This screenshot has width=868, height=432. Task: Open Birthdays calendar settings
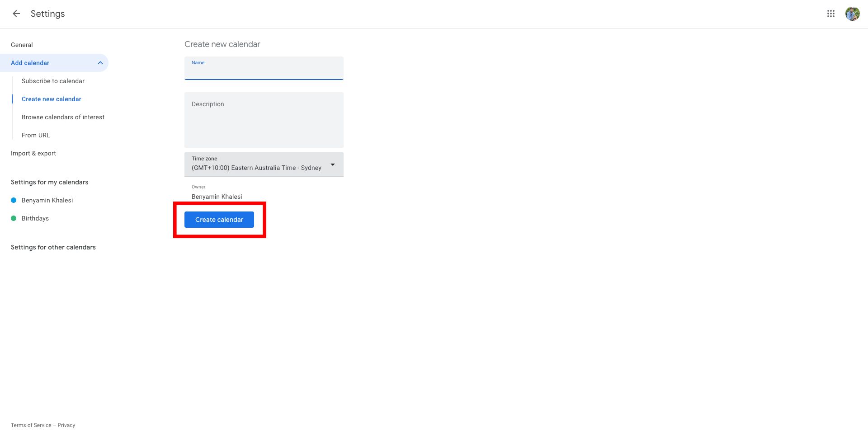(x=35, y=218)
